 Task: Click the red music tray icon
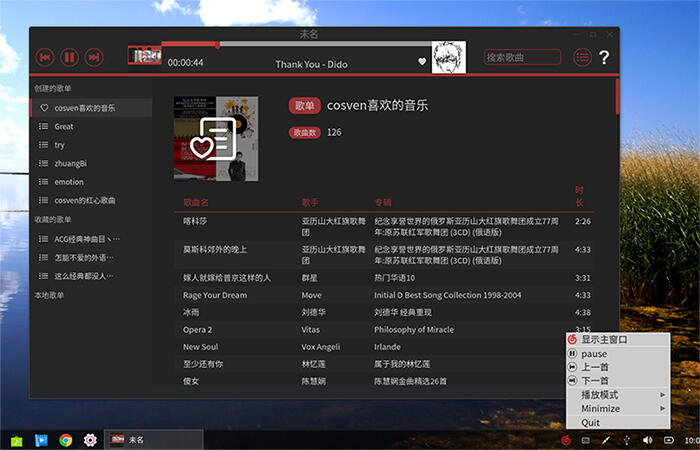(566, 441)
